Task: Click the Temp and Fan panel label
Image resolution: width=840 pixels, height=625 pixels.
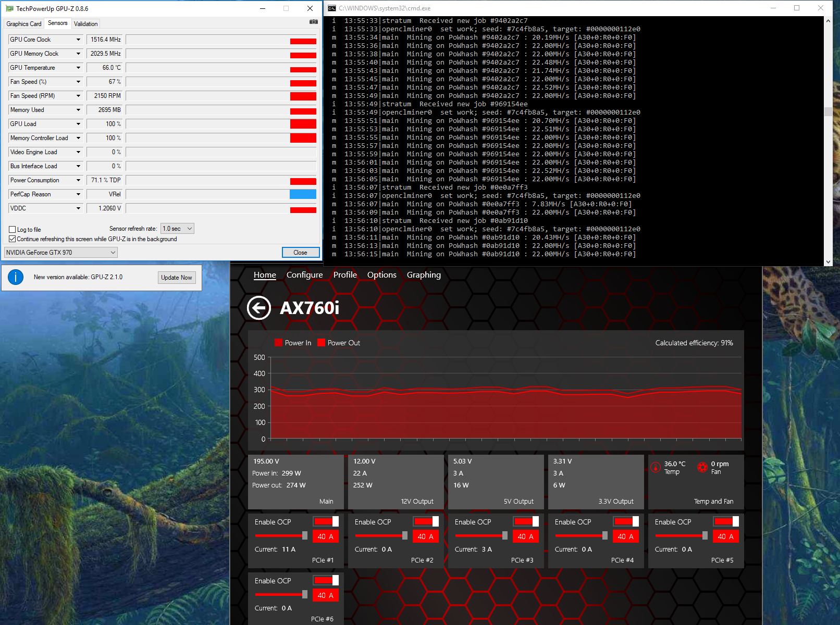Action: 713,501
